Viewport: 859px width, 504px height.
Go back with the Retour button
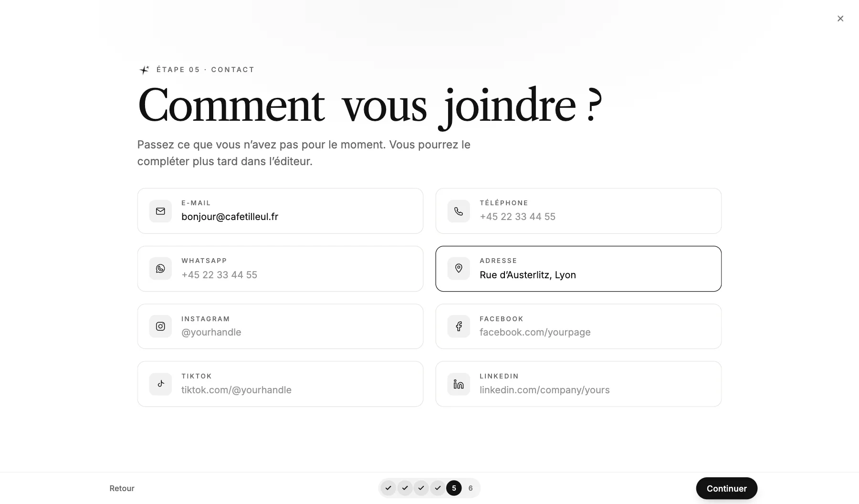122,488
